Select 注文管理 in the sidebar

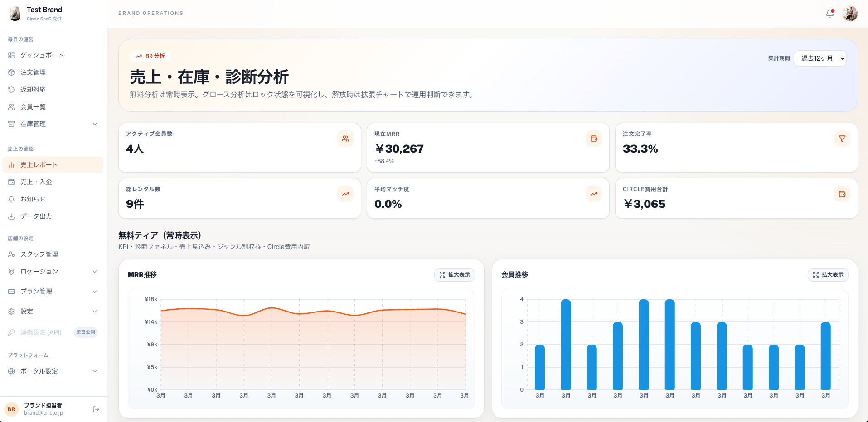(x=53, y=72)
